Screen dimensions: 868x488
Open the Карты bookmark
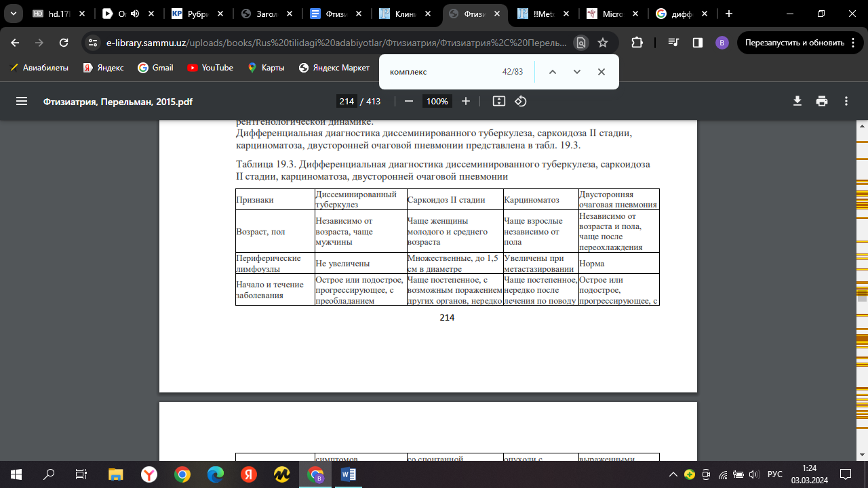(267, 68)
